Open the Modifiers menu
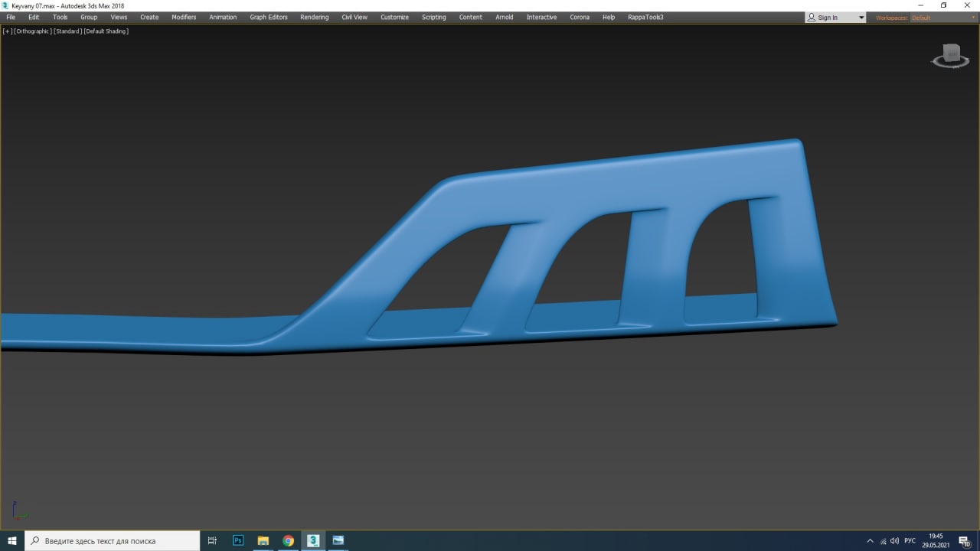This screenshot has height=551, width=980. pyautogui.click(x=184, y=17)
